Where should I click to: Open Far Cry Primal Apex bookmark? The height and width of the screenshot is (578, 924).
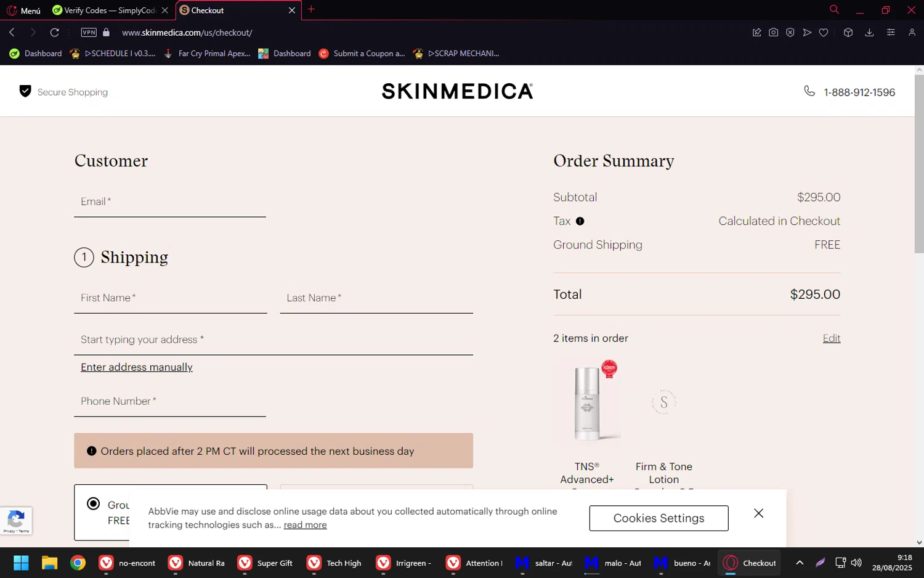207,54
